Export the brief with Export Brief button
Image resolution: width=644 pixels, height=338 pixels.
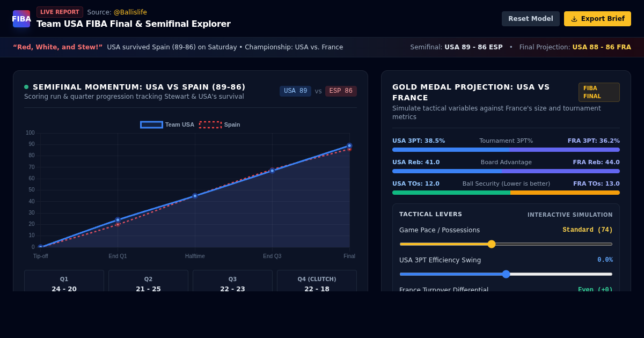click(x=597, y=19)
